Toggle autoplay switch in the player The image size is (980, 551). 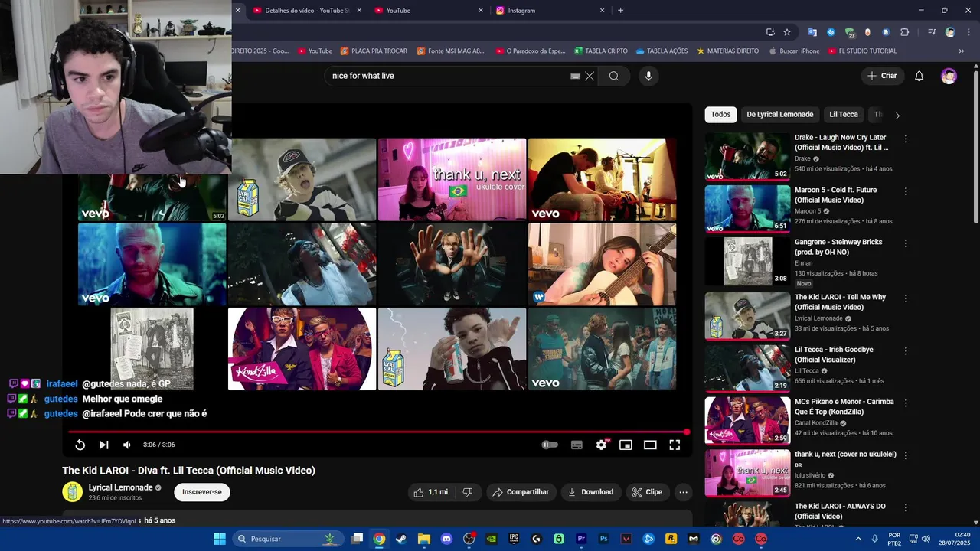click(x=550, y=445)
